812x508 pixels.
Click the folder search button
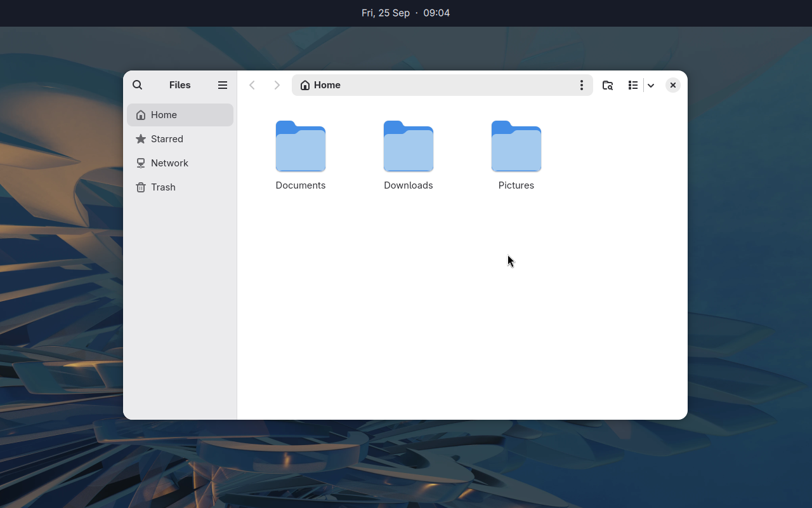pyautogui.click(x=608, y=85)
